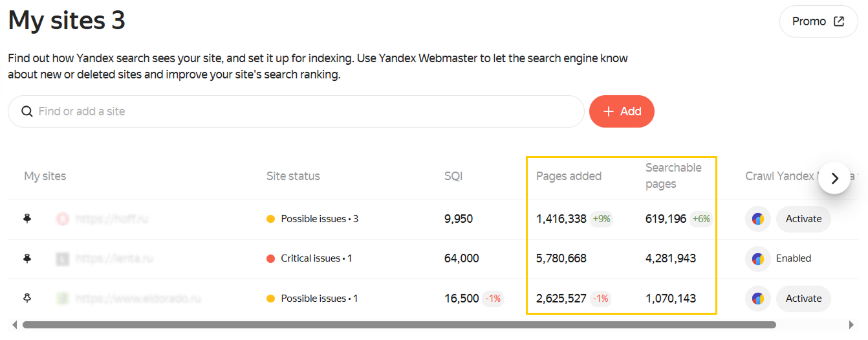The image size is (868, 340).
Task: Unpin the hoff.ru site pin icon
Action: coord(27,219)
